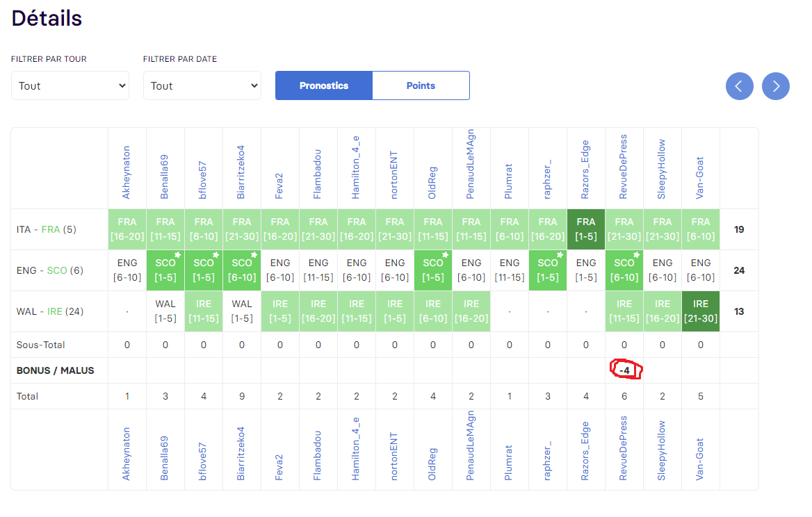Click Biarritzeko4 total score of 9
Image resolution: width=812 pixels, height=517 pixels.
(242, 396)
